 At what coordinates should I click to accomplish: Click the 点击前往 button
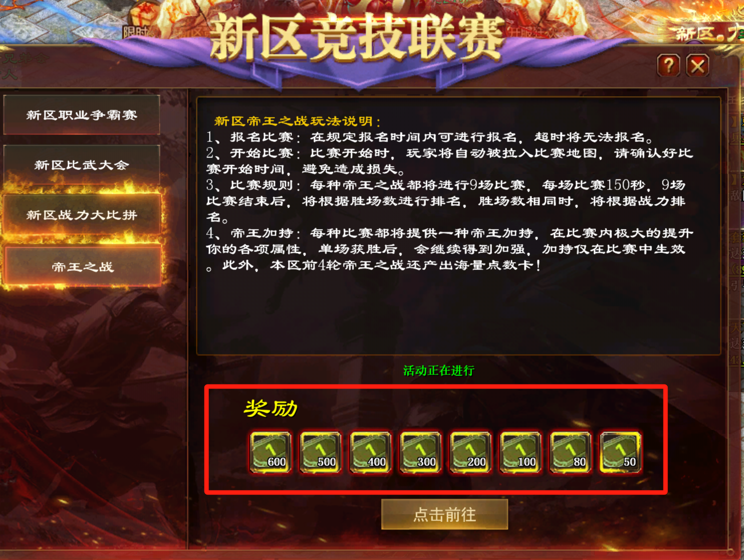[444, 514]
